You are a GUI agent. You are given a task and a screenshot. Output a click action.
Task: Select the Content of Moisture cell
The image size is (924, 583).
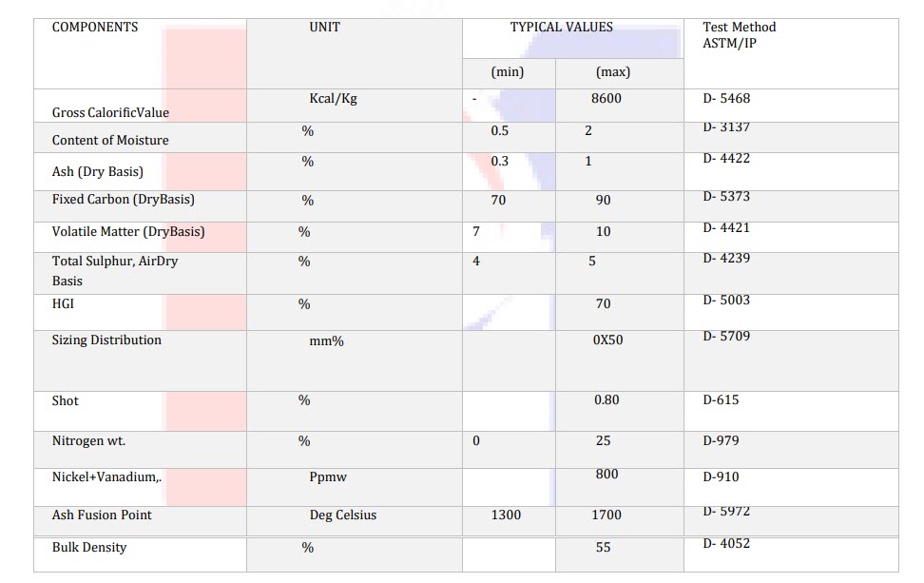[110, 141]
